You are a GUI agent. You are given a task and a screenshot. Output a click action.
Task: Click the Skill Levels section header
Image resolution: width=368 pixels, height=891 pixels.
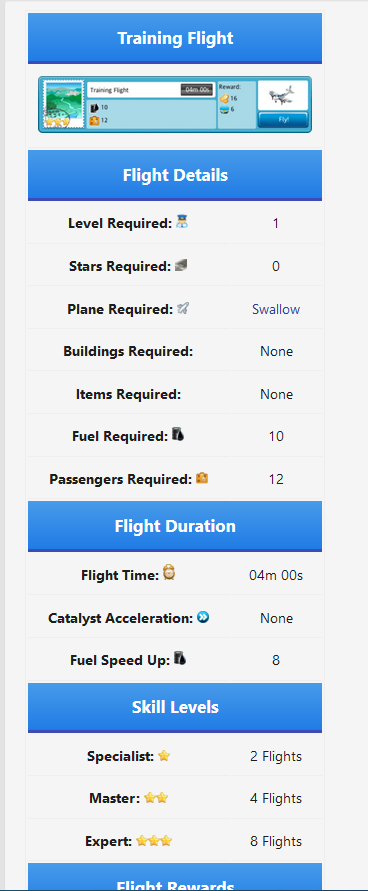[x=175, y=707]
